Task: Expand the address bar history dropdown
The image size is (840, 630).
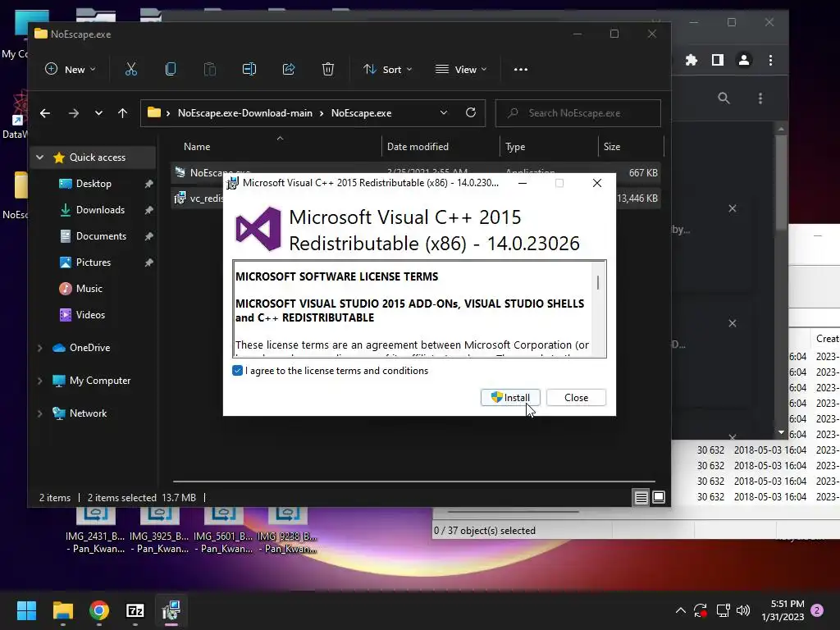Action: pos(444,112)
